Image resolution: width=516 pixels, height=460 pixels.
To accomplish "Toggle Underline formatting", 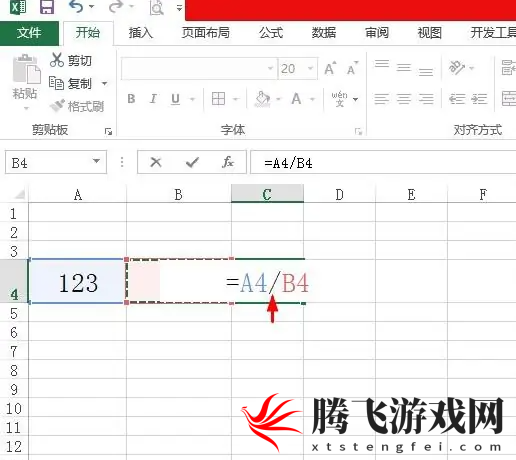I will point(175,99).
